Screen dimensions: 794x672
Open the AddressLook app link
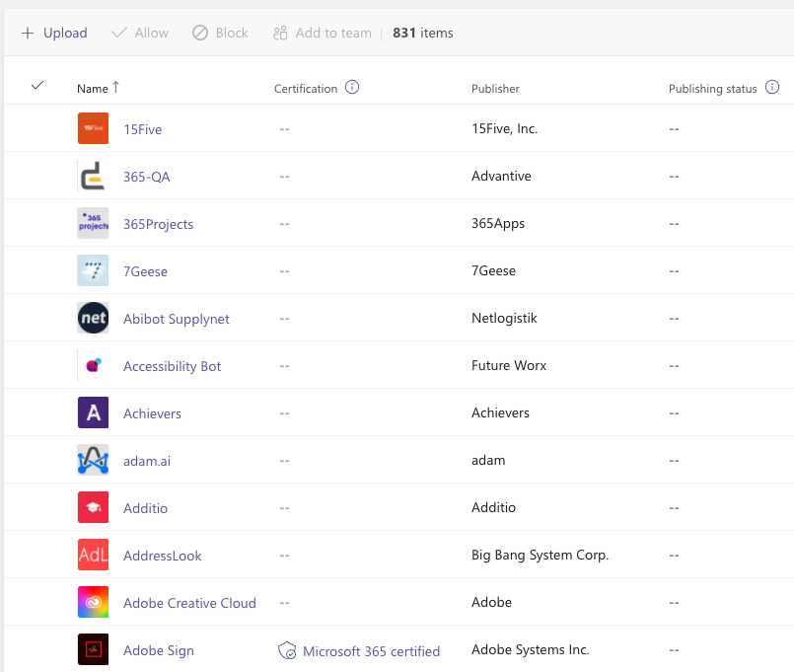coord(162,556)
